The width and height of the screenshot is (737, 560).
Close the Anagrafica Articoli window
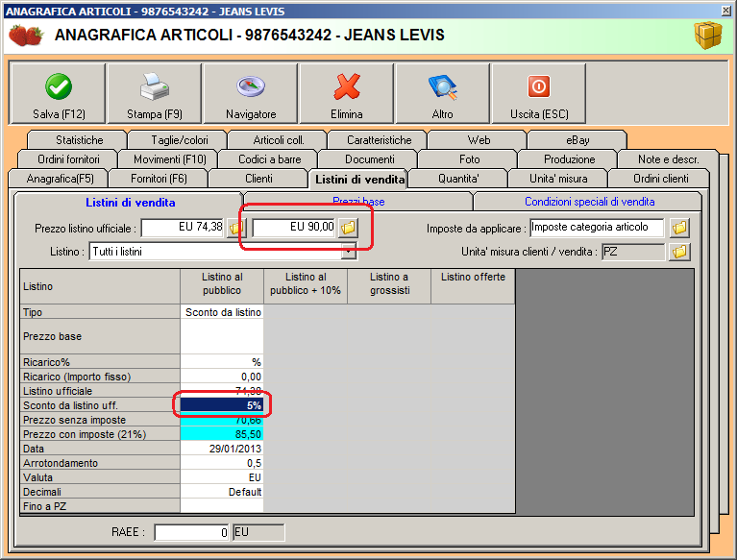click(725, 11)
